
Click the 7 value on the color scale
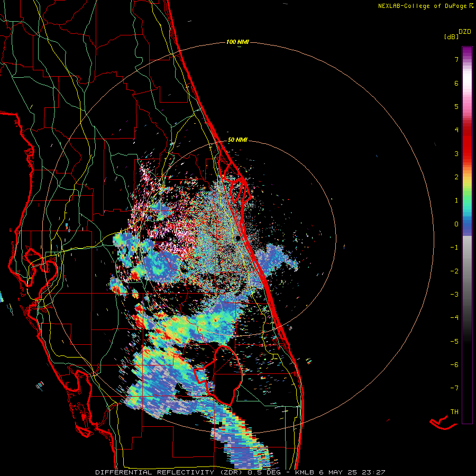click(456, 59)
